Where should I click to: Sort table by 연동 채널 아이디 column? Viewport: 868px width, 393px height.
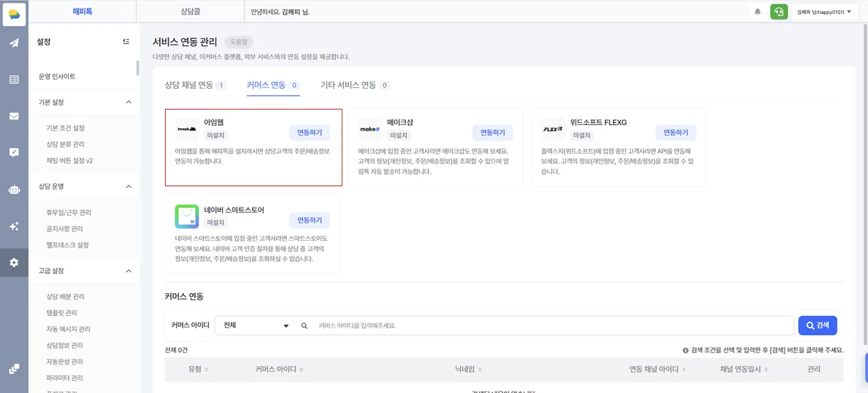pyautogui.click(x=684, y=369)
